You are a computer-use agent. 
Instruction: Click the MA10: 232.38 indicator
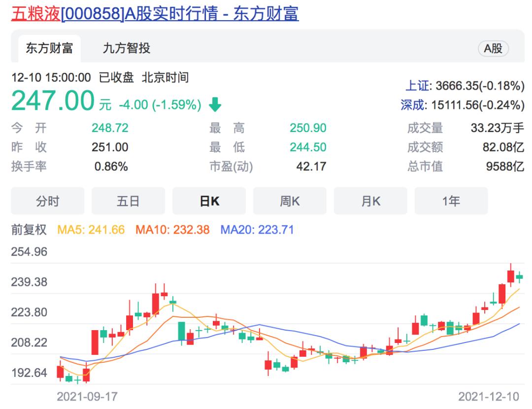pyautogui.click(x=172, y=230)
